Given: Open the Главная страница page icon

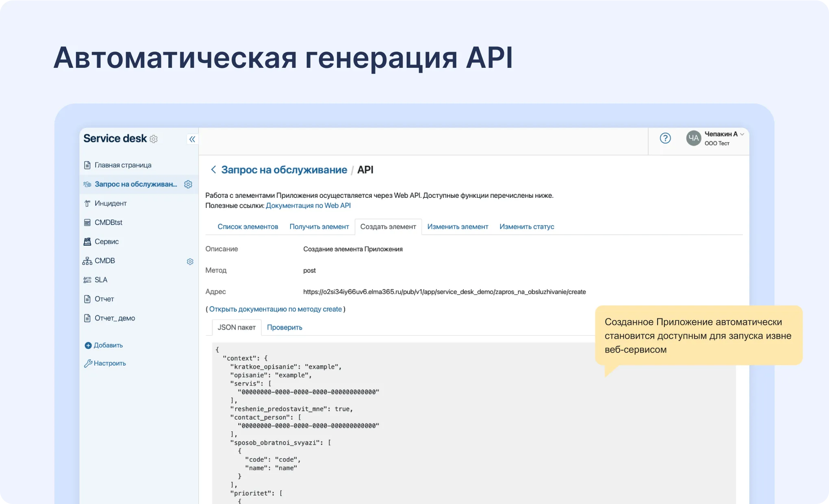Looking at the screenshot, I should pyautogui.click(x=87, y=165).
